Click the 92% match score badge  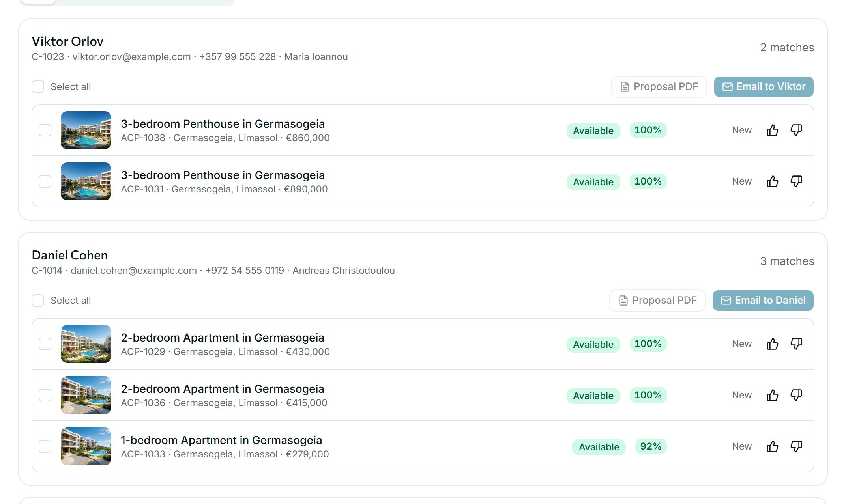651,446
